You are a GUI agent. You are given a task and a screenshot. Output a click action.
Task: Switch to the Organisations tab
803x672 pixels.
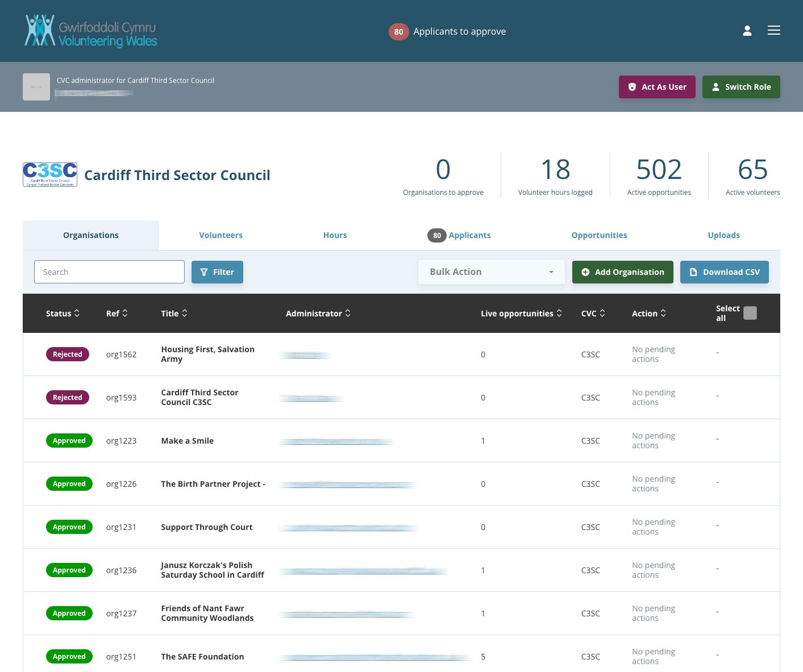click(91, 235)
